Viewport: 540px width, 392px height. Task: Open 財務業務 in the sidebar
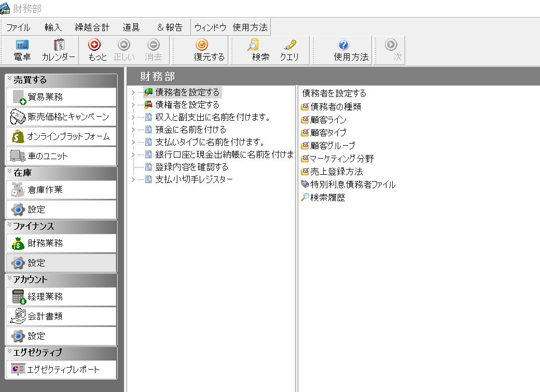coord(61,243)
